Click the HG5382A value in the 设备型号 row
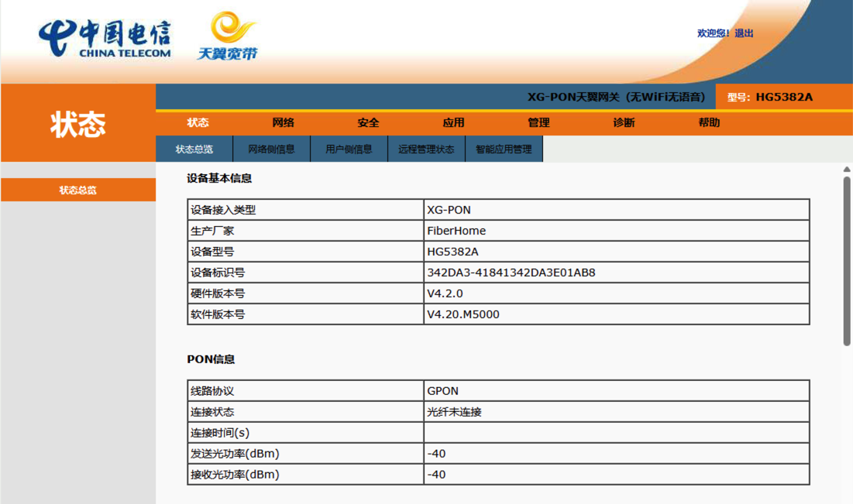 pos(452,252)
